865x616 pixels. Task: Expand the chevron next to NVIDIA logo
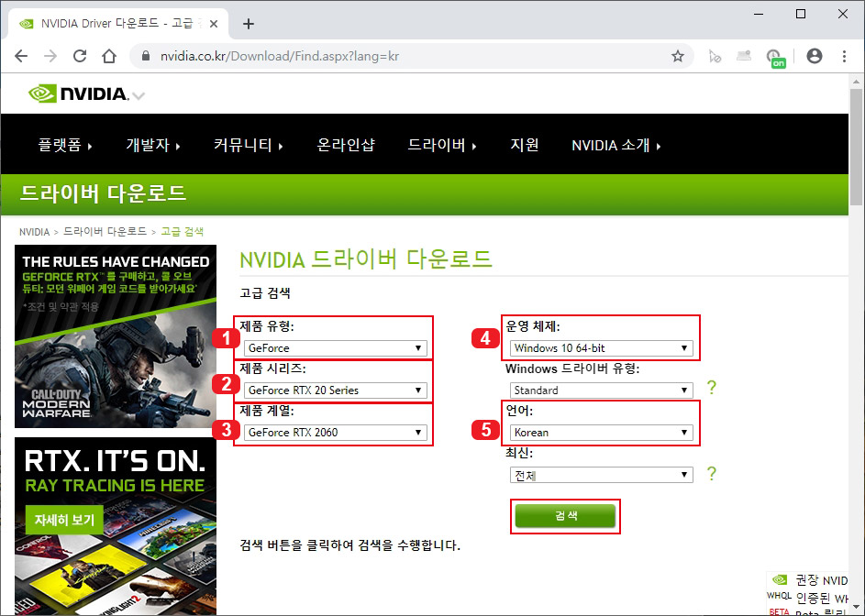pos(139,96)
